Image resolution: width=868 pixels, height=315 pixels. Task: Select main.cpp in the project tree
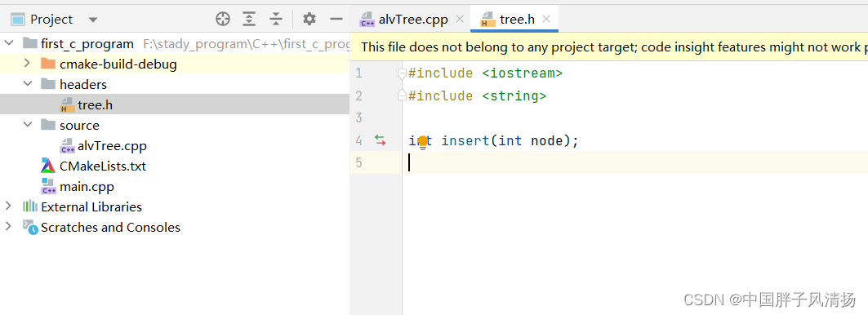pyautogui.click(x=175, y=187)
